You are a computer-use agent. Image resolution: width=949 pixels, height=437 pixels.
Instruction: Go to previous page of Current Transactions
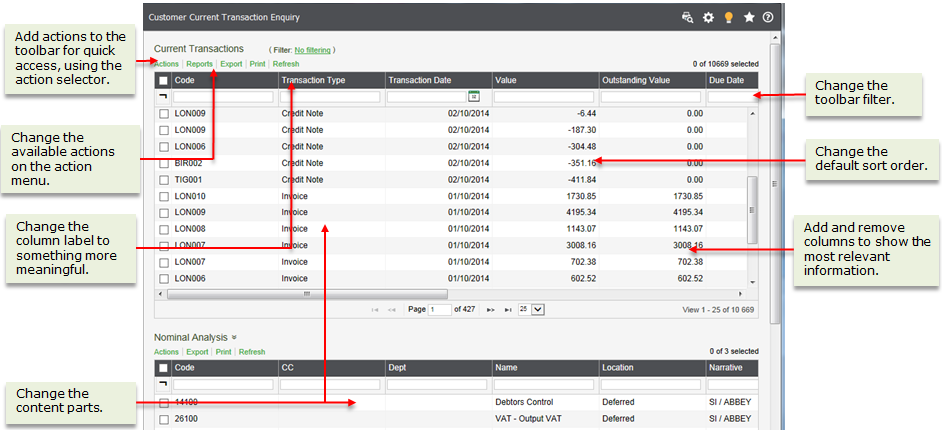(x=392, y=309)
